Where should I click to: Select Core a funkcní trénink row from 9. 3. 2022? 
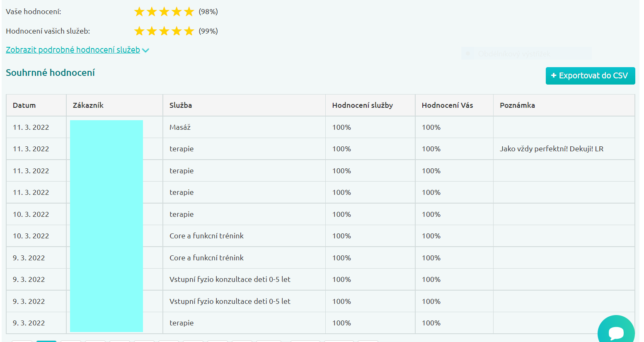206,258
